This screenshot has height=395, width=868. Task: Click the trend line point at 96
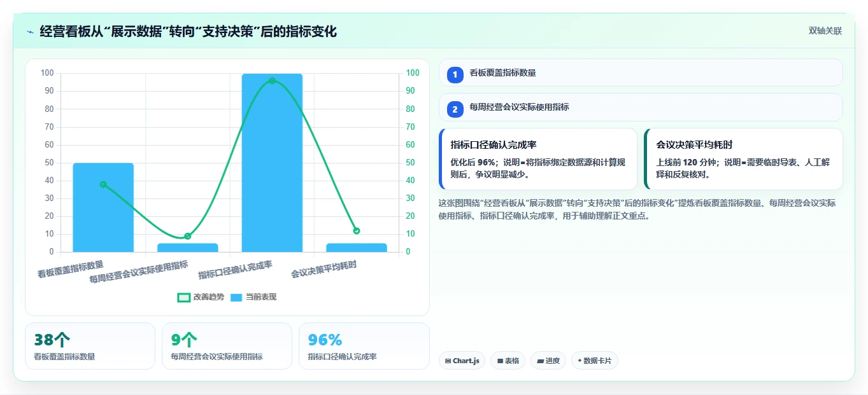coord(272,81)
